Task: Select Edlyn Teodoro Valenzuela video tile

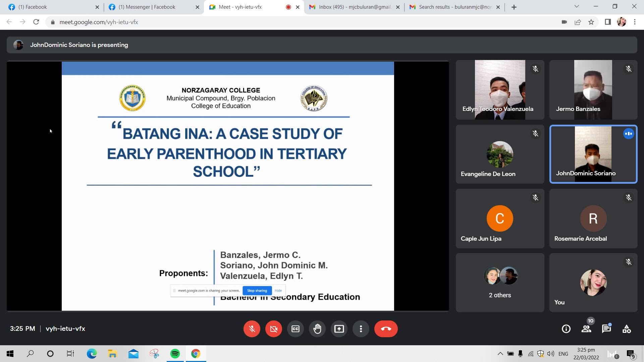Action: 500,90
